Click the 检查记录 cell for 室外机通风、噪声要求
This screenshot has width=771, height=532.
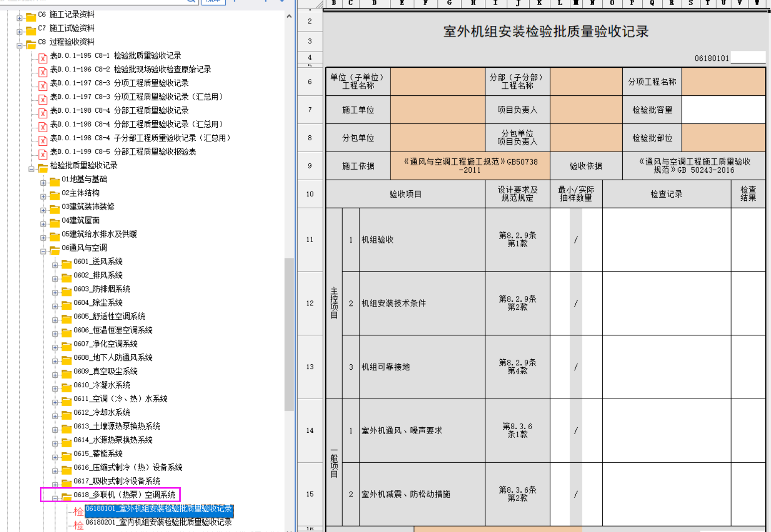[x=667, y=430]
